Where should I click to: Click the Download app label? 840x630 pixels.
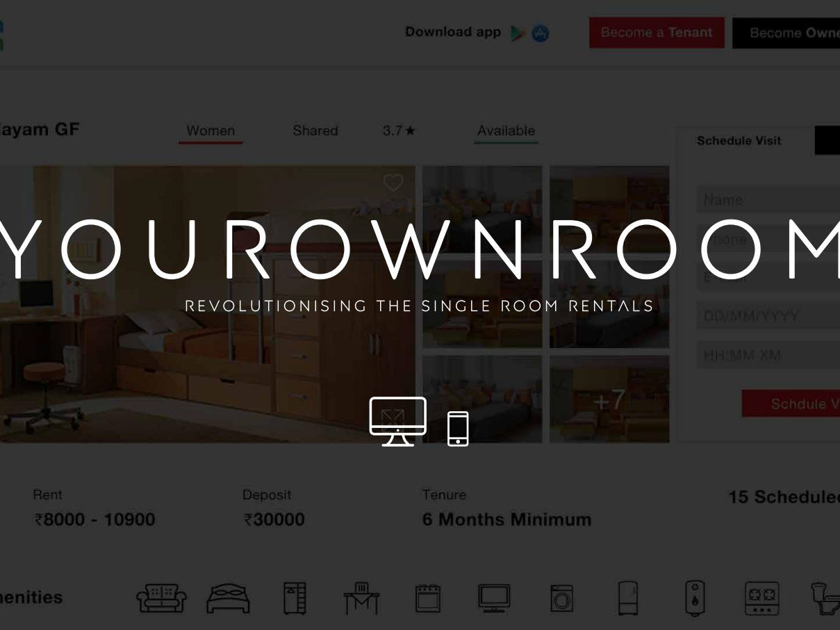click(x=453, y=32)
